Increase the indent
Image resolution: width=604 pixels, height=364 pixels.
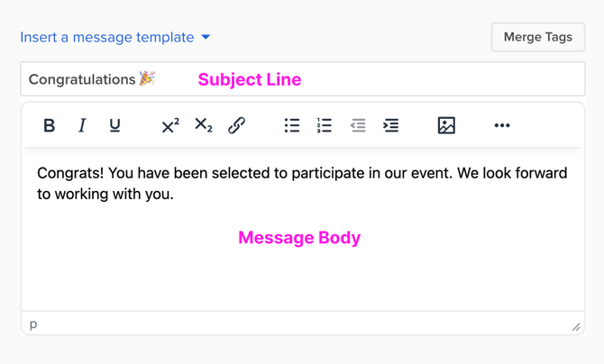pyautogui.click(x=390, y=126)
